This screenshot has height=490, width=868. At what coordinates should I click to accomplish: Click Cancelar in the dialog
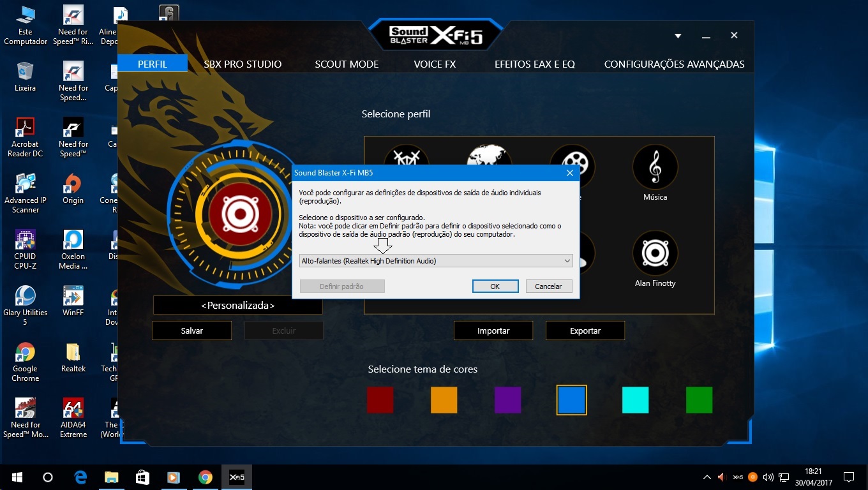548,286
